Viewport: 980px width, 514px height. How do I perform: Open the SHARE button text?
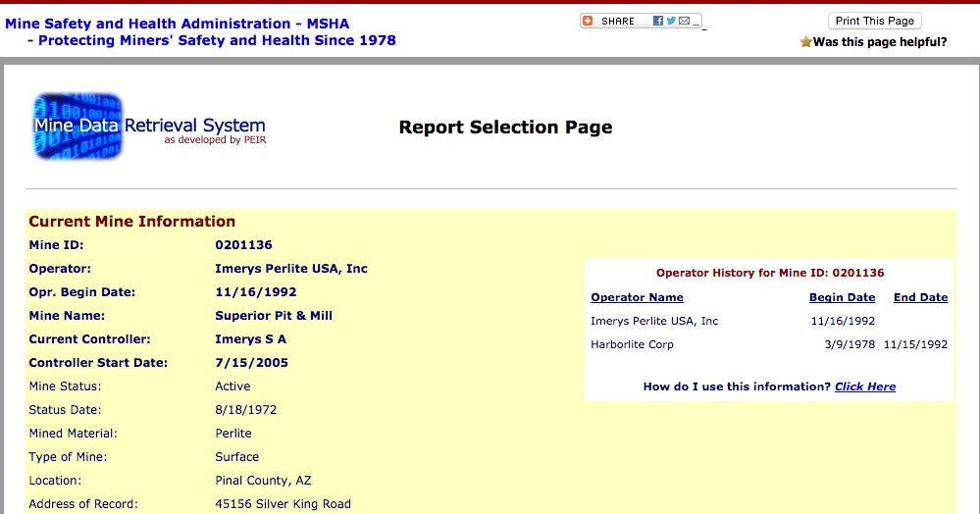point(617,22)
